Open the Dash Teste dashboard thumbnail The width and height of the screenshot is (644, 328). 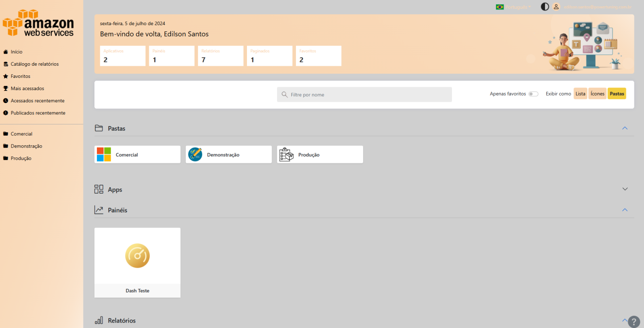137,256
